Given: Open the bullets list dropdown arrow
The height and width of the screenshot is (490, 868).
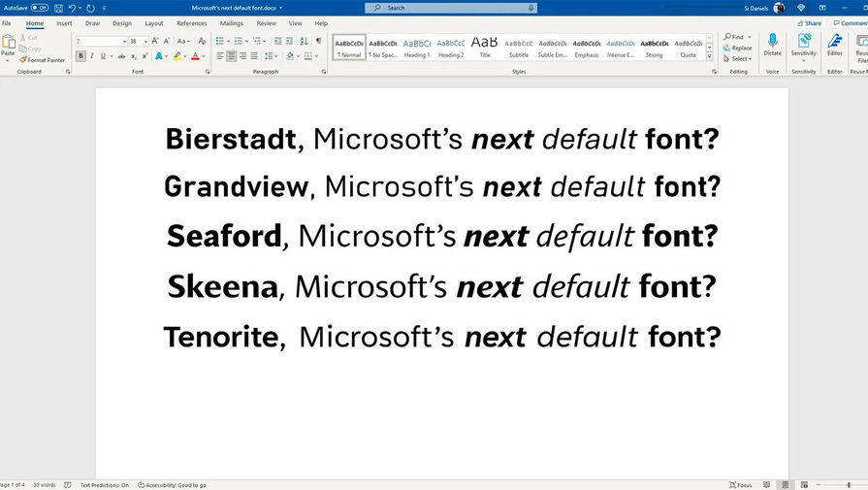Looking at the screenshot, I should (229, 41).
